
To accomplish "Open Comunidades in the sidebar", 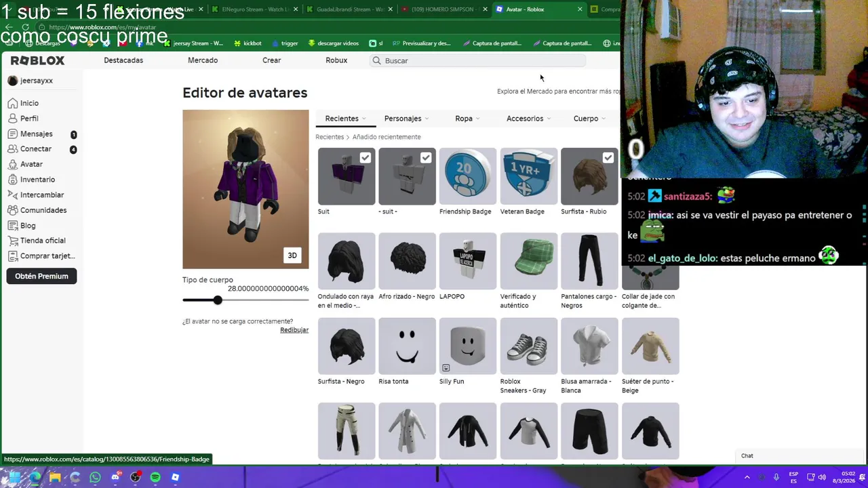I will click(37, 210).
